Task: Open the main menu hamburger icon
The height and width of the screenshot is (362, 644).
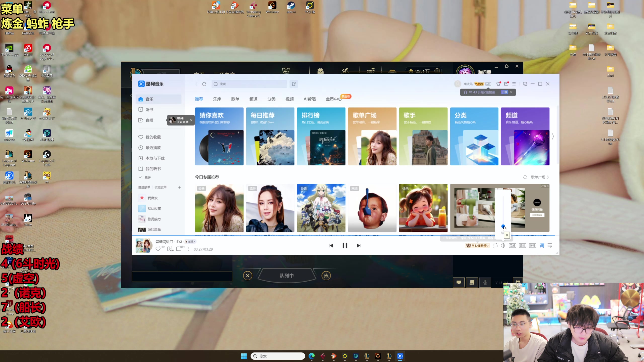Action: (x=514, y=84)
